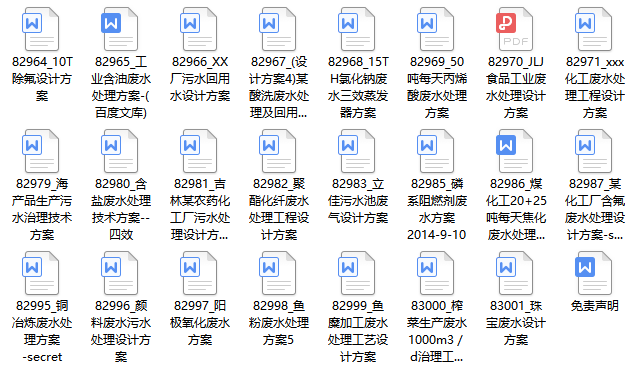
Task: Click label '82983_立佳污水池废气设计方案'
Action: click(358, 201)
